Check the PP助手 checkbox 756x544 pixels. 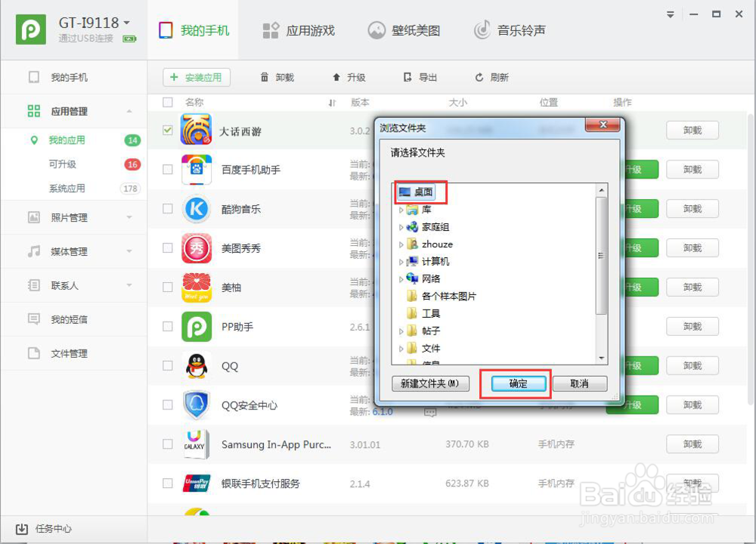coord(167,326)
